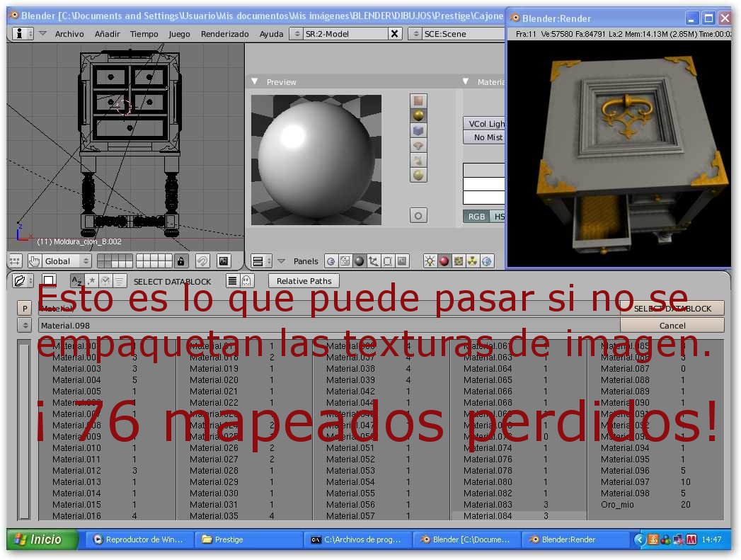Open the Tiempo menu
This screenshot has width=741, height=560.
click(144, 34)
